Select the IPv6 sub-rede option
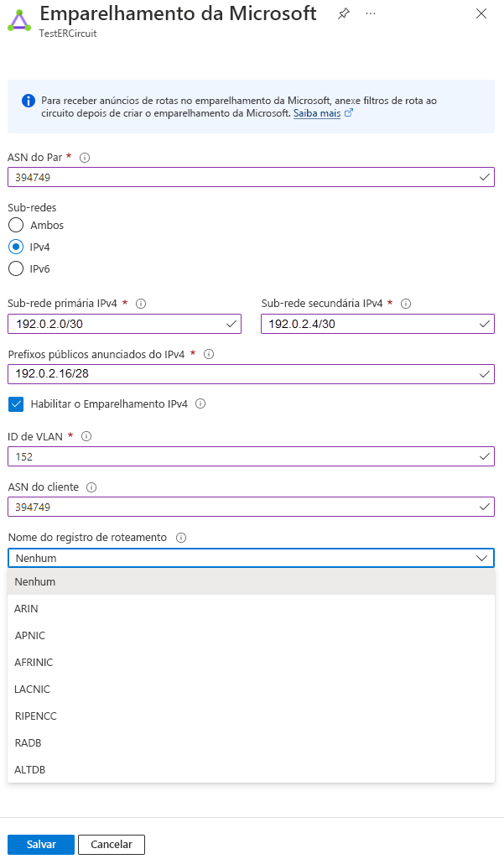Viewport: 504px width, 859px height. (x=16, y=268)
